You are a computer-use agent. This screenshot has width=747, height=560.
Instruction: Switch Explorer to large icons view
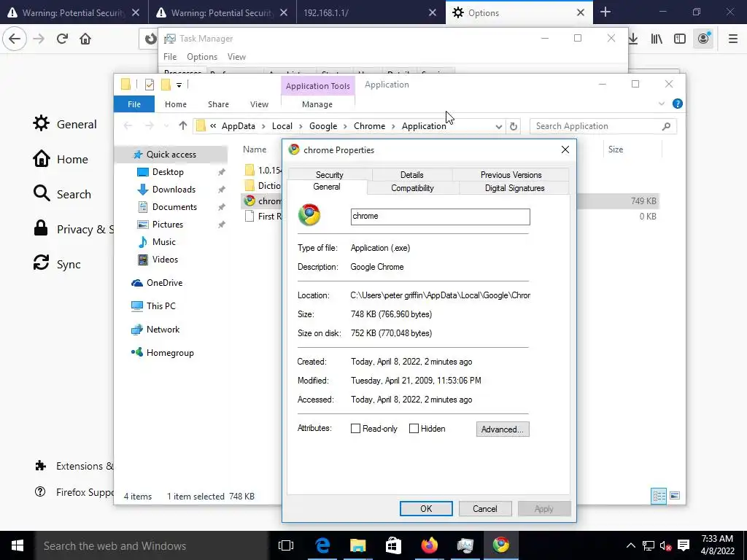point(675,496)
